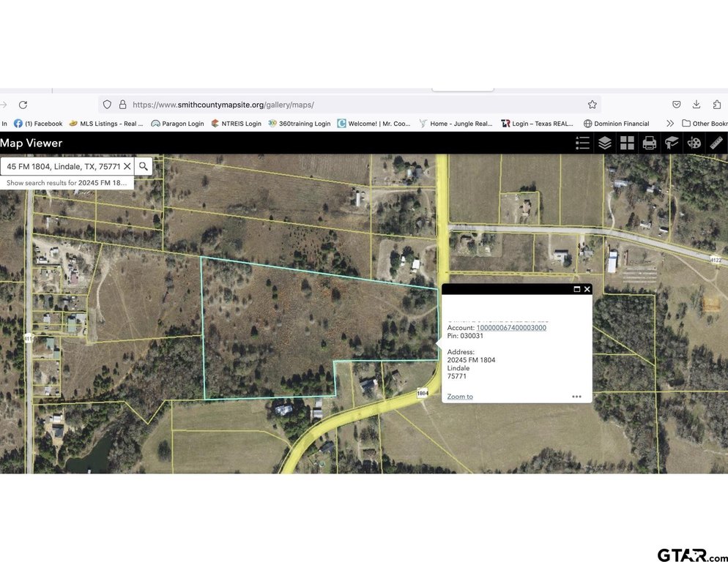
Task: Show more bookmarks with double chevron
Action: pos(669,124)
